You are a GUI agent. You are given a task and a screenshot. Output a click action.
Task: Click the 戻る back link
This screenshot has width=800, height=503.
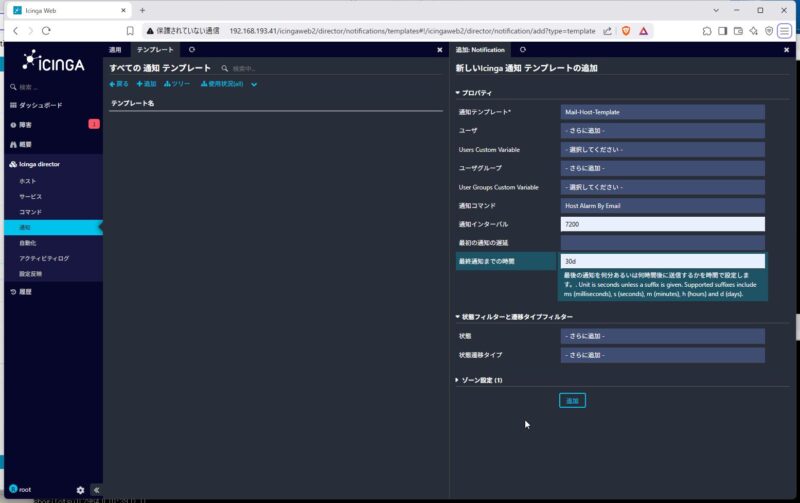[x=119, y=84]
